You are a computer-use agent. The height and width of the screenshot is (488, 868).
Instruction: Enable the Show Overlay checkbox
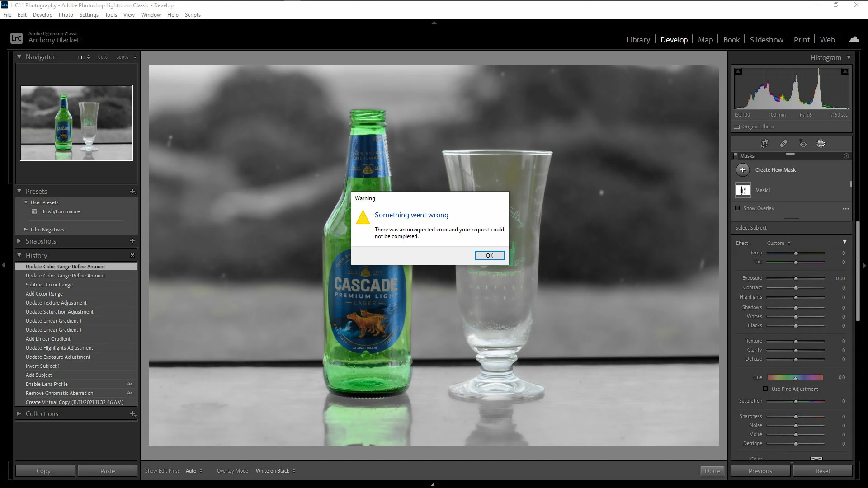click(x=738, y=208)
